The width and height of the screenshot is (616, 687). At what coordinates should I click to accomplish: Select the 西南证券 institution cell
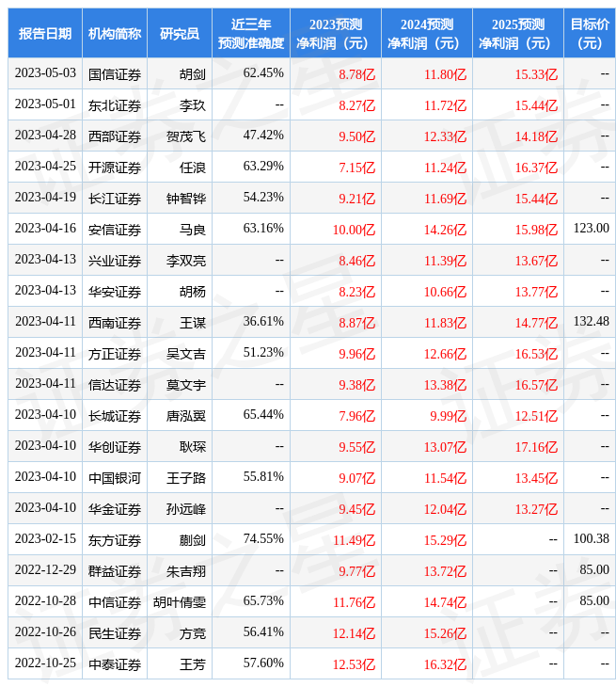(115, 323)
